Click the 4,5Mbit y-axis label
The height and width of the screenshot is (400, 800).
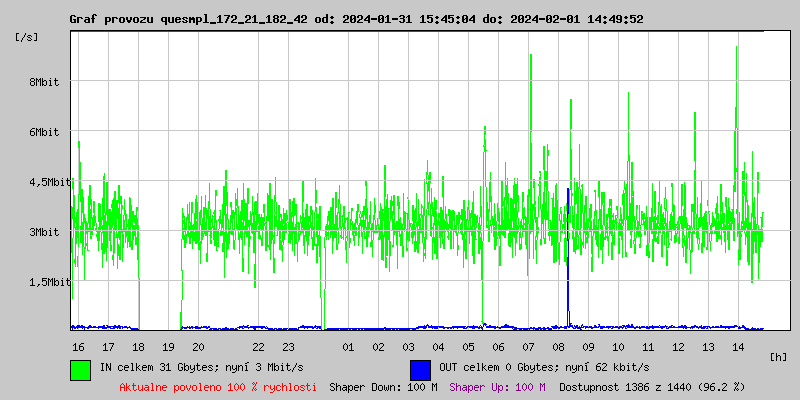49,182
